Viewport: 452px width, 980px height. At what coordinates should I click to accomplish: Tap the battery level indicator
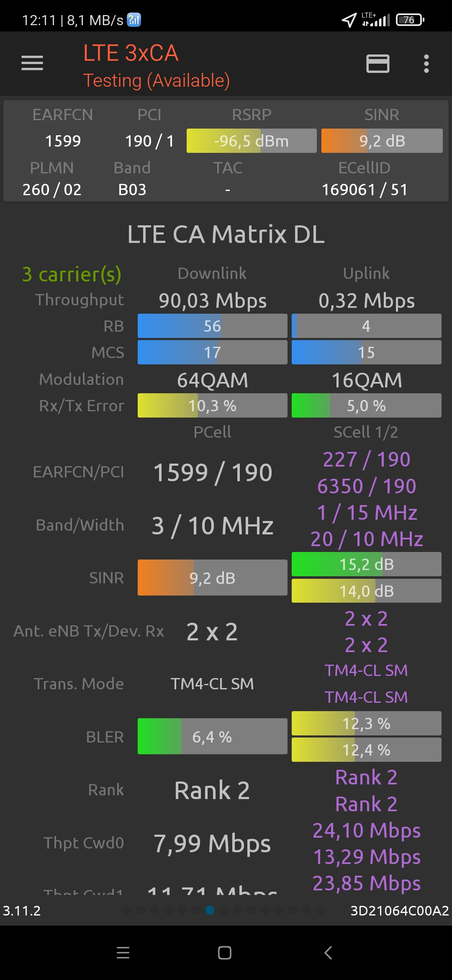(410, 20)
